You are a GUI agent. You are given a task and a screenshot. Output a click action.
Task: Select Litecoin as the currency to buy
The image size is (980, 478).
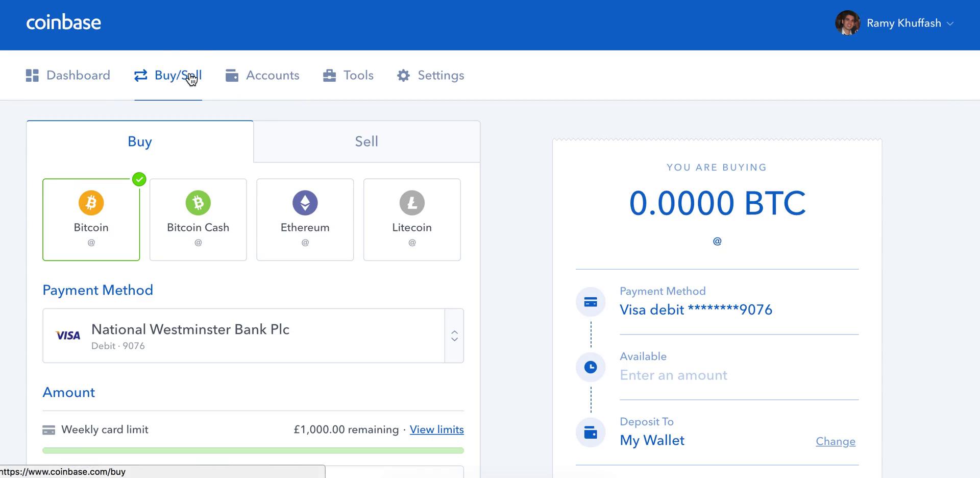coord(412,220)
